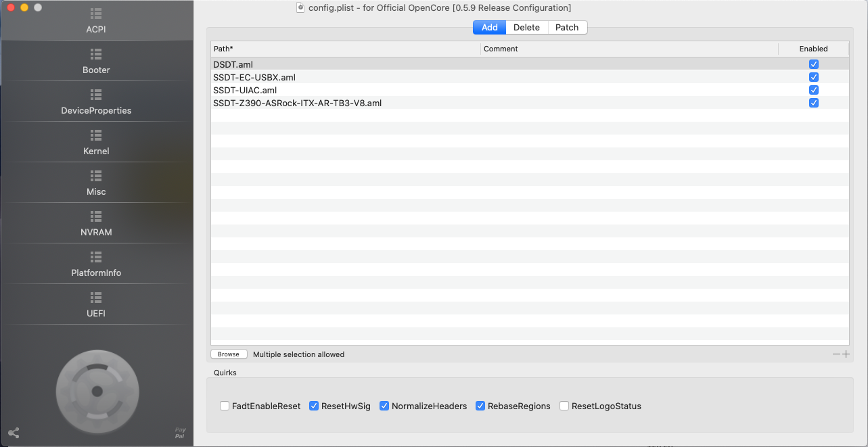Open the NVRAM section in sidebar
This screenshot has width=868, height=447.
point(96,224)
